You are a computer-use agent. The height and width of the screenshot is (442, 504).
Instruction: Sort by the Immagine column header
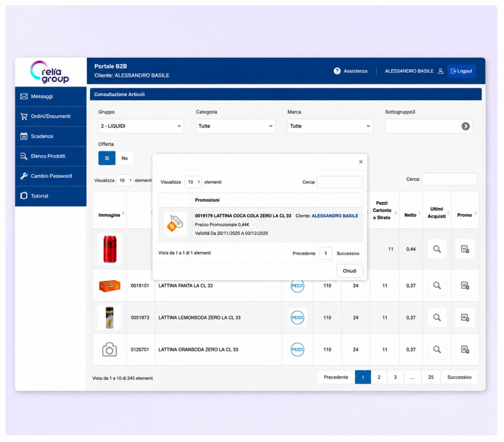(109, 215)
